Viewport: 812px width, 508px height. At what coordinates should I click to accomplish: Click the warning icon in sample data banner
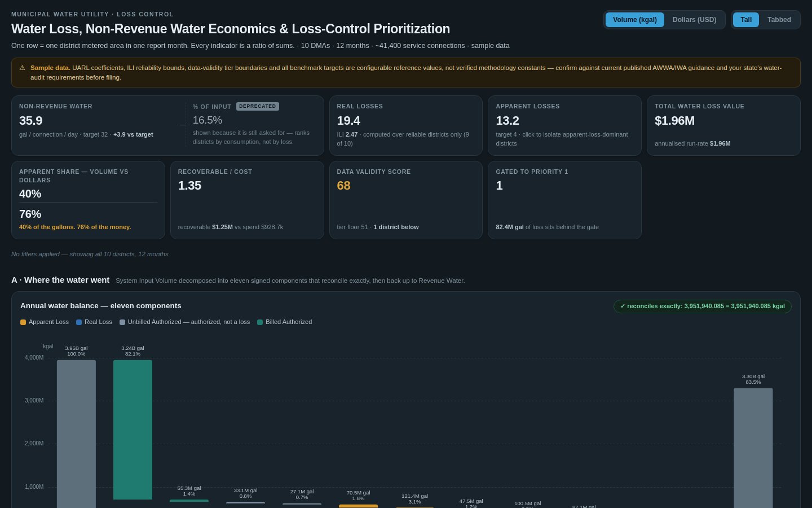click(x=22, y=68)
